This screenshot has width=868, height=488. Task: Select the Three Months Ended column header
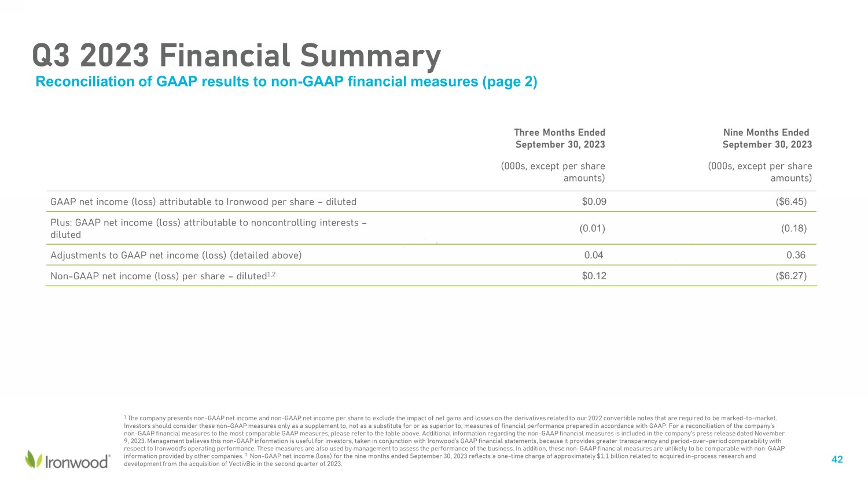coord(560,138)
